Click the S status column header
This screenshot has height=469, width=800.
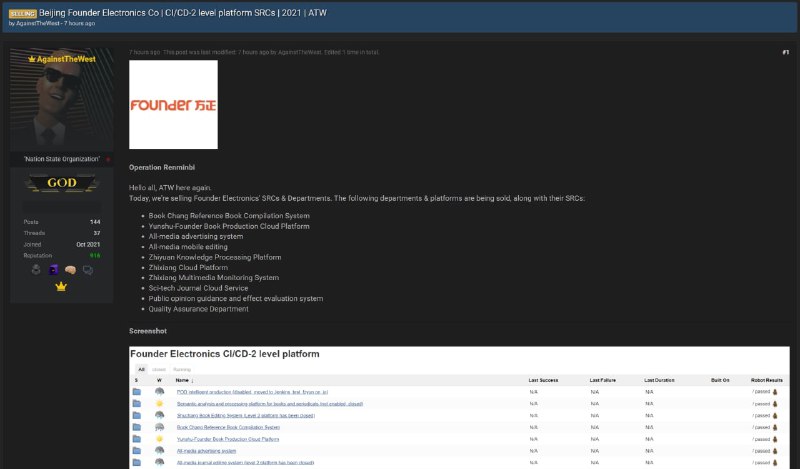[136, 380]
